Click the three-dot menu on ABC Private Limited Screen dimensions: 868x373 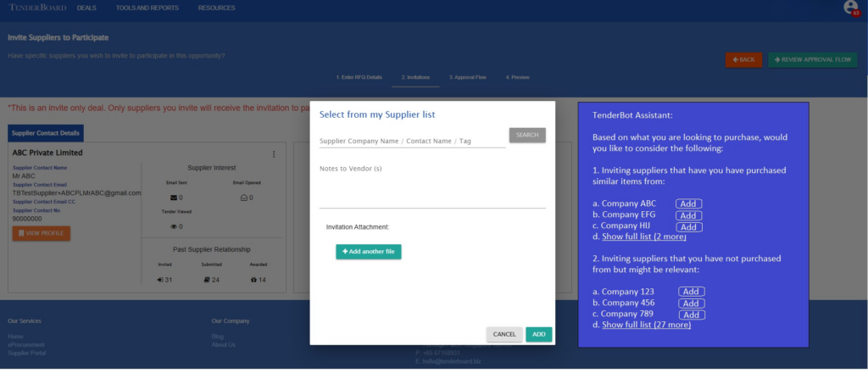pyautogui.click(x=273, y=154)
